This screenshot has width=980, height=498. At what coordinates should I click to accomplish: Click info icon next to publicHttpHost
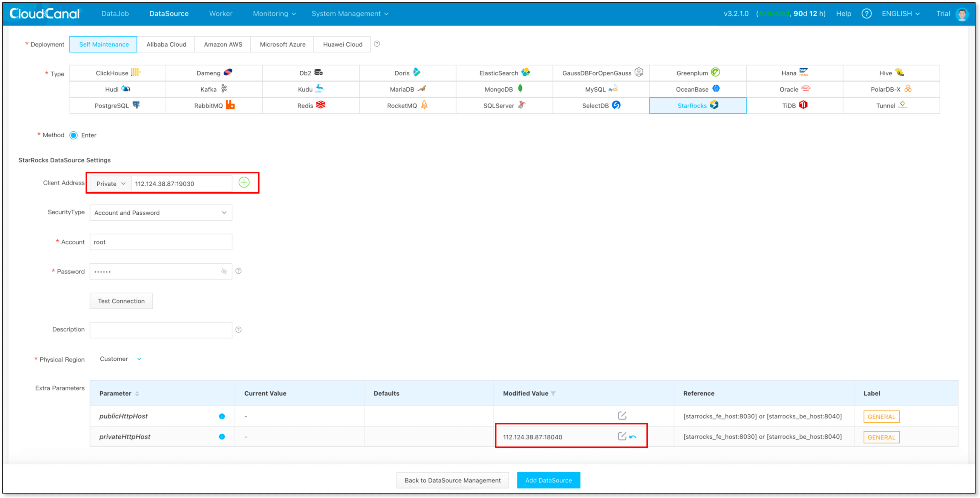(222, 416)
